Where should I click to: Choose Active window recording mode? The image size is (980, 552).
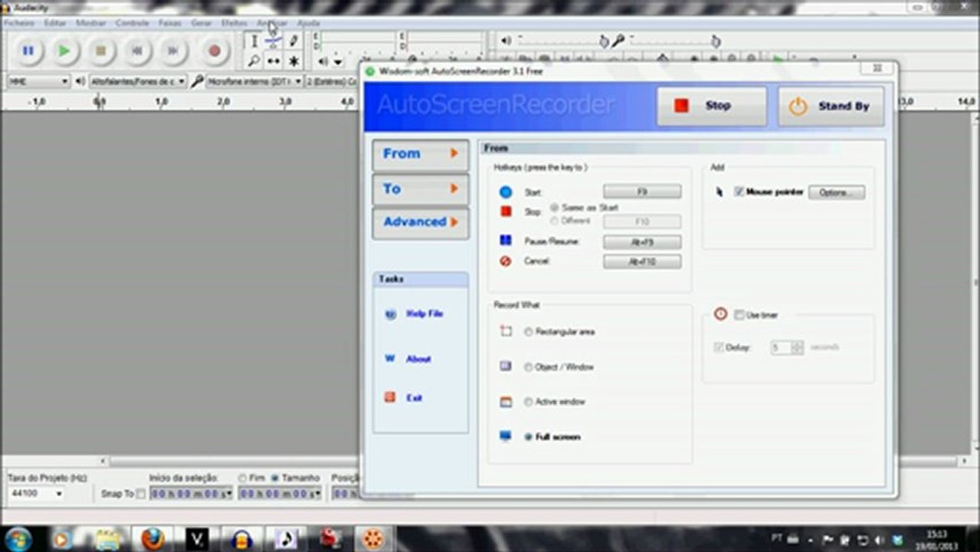(529, 402)
